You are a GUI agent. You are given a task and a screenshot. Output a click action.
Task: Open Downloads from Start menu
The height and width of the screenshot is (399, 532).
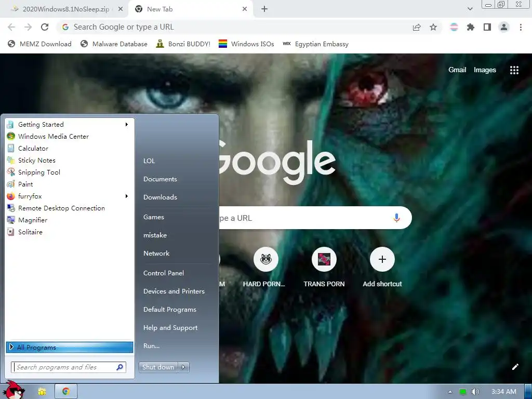coord(160,197)
